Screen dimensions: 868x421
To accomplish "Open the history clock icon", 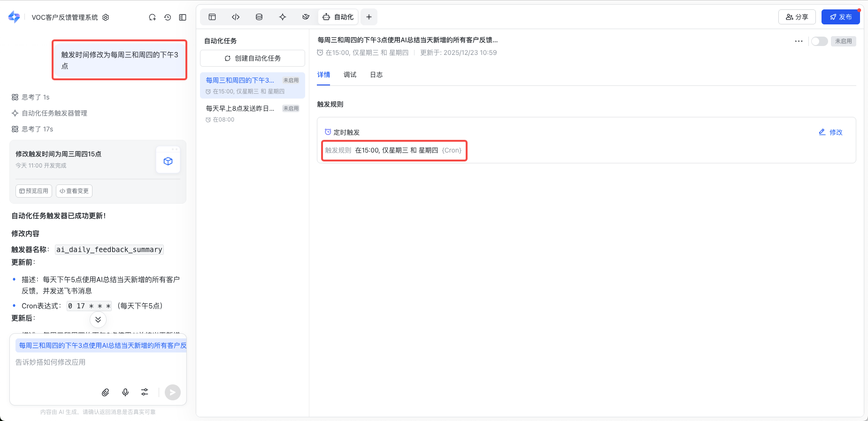I will click(168, 17).
